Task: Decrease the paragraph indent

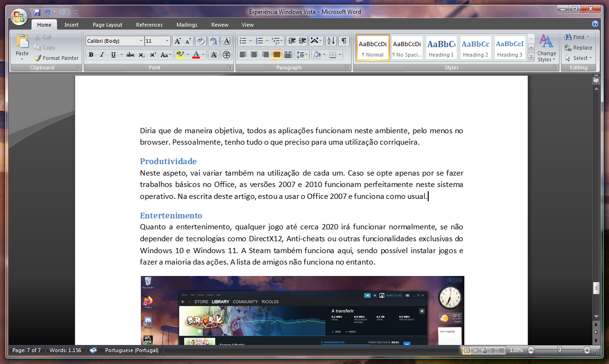Action: coord(292,41)
